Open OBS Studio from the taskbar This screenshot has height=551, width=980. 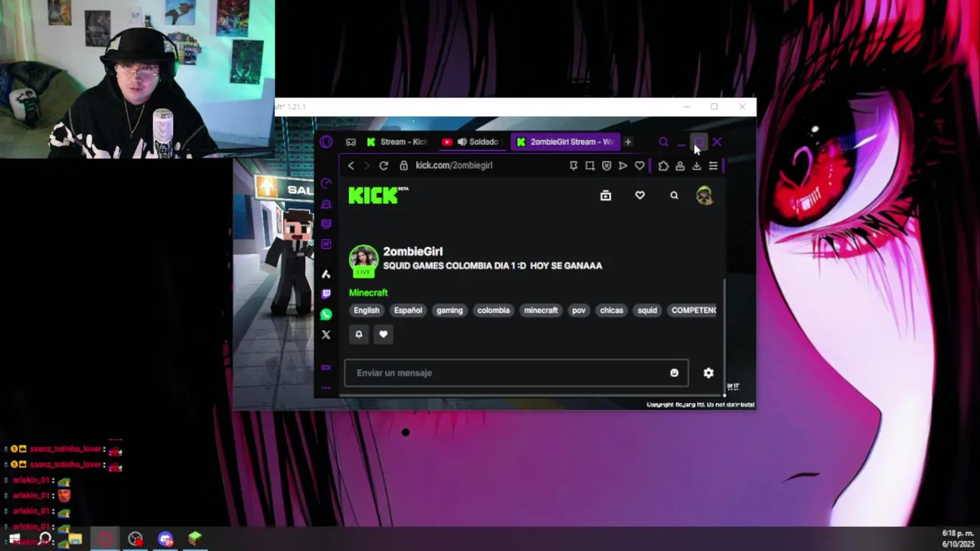point(136,539)
